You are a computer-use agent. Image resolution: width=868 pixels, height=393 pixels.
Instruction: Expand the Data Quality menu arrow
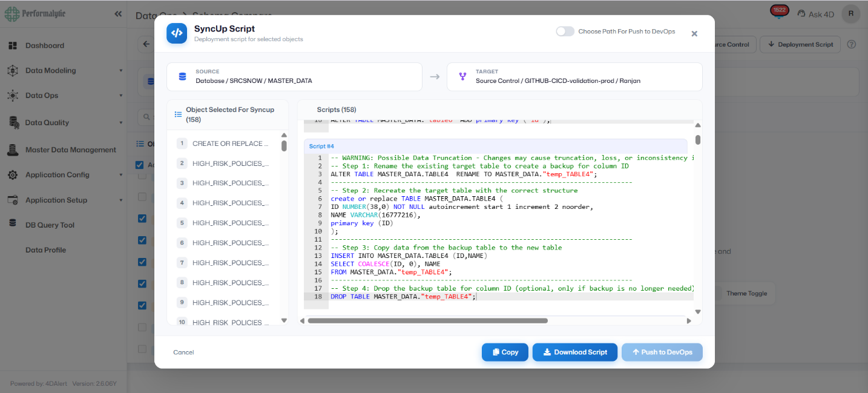120,123
